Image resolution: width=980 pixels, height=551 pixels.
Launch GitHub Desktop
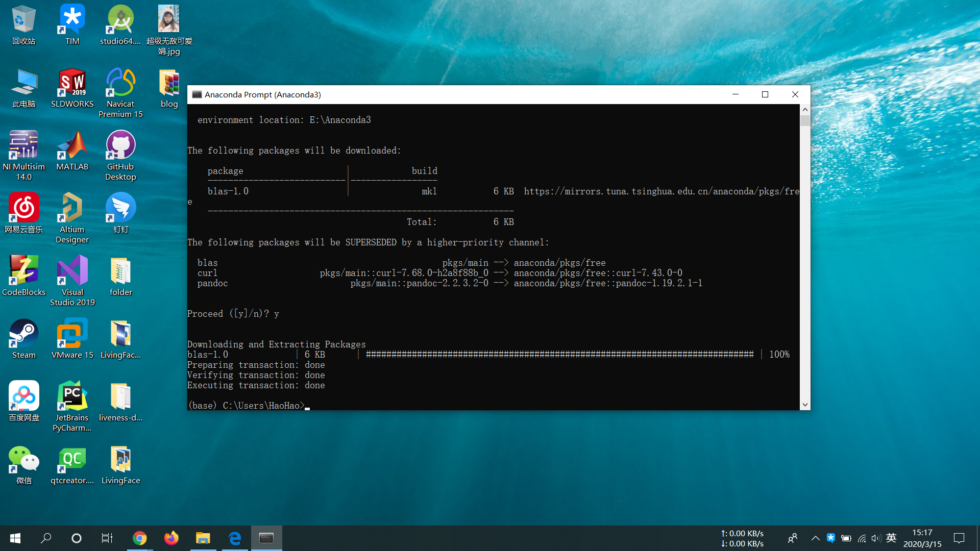coord(120,145)
